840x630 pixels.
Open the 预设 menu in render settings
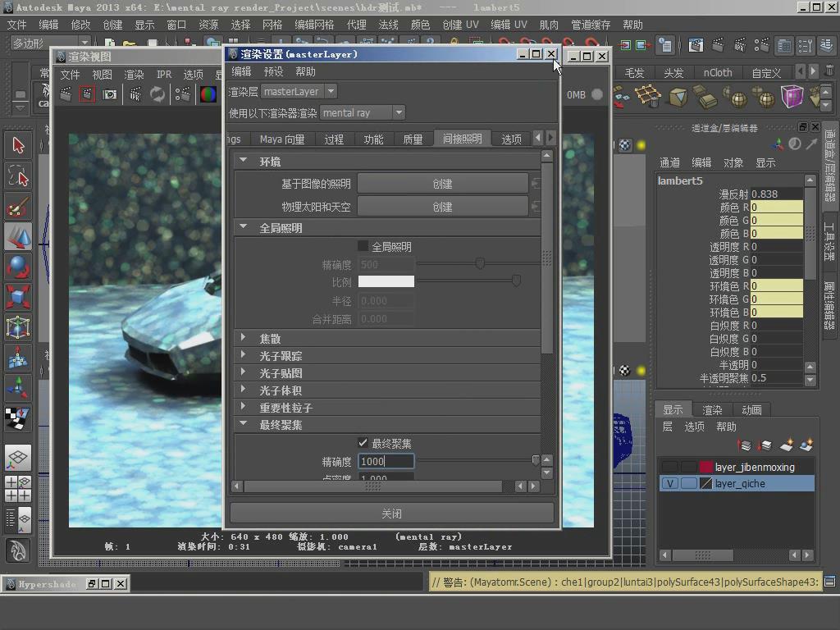coord(273,72)
